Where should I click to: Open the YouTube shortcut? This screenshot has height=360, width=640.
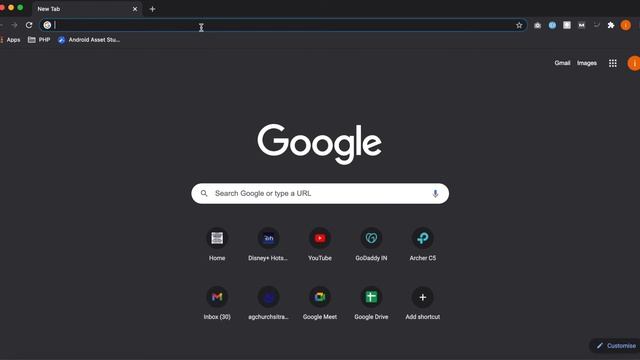(x=320, y=244)
